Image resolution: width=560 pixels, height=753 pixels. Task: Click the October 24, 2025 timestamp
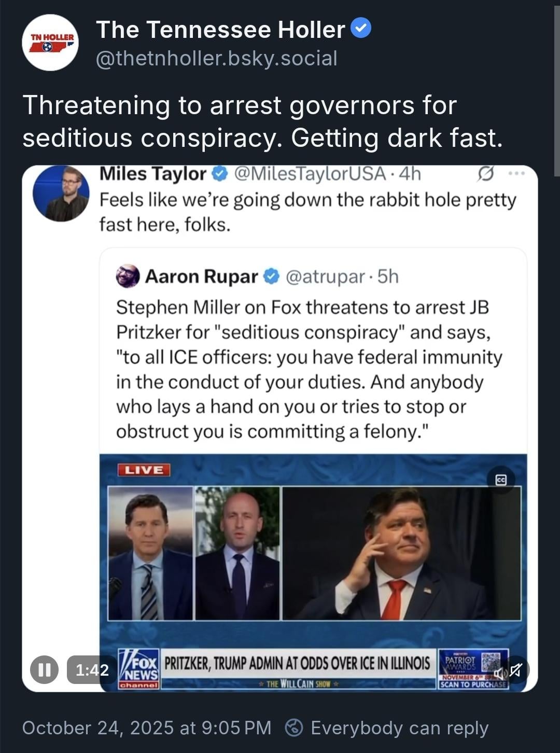(146, 728)
